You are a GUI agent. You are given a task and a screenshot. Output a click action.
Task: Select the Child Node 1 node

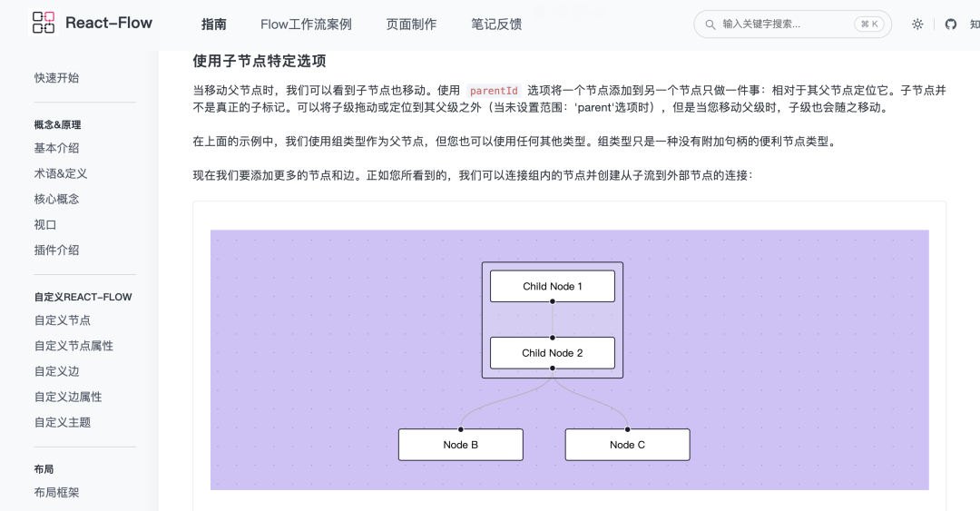tap(553, 287)
